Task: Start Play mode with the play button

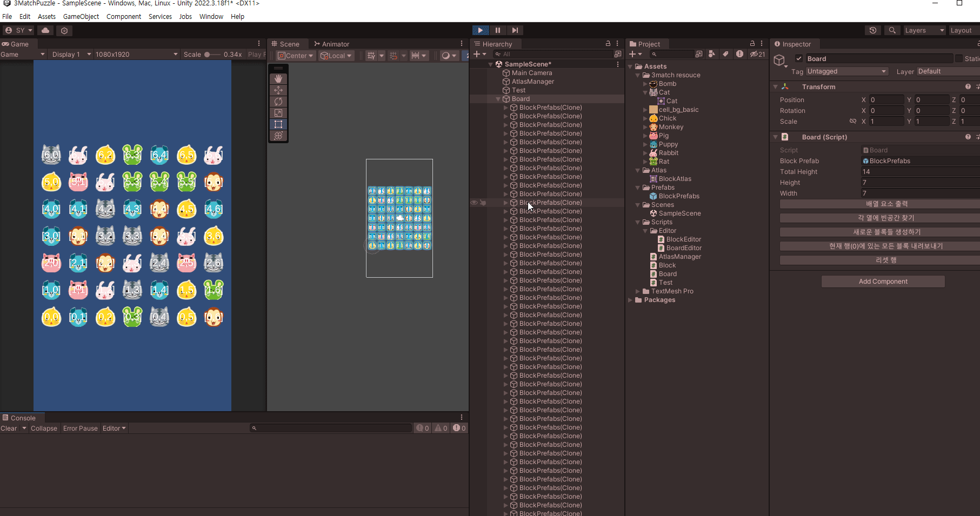Action: click(x=480, y=30)
